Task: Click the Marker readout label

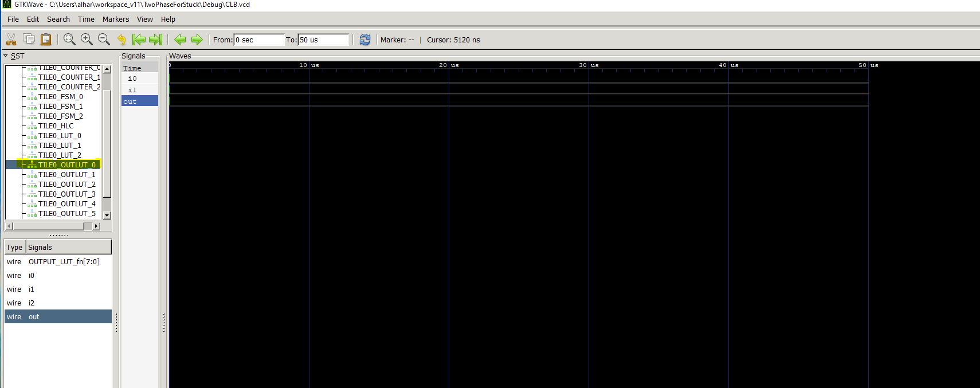Action: coord(397,40)
